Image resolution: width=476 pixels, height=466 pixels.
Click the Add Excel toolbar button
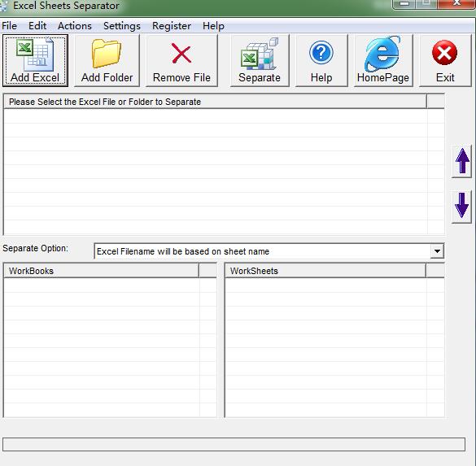(35, 60)
